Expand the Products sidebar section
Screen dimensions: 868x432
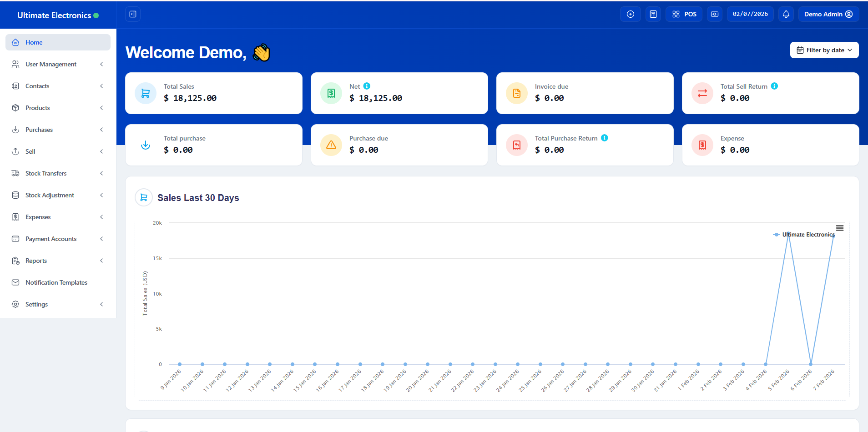(37, 108)
